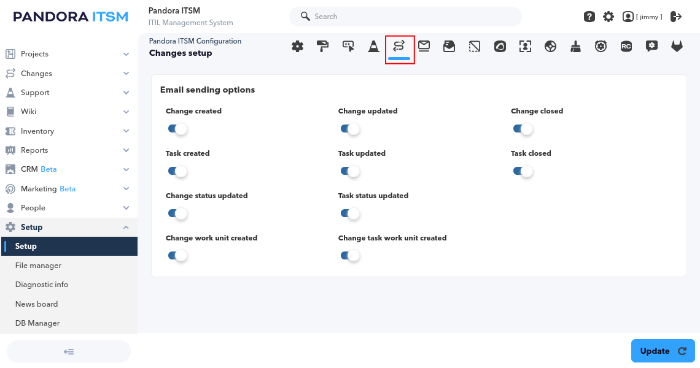Open mail setup envelope icon
Viewport: 700px width, 368px height.
tap(424, 46)
